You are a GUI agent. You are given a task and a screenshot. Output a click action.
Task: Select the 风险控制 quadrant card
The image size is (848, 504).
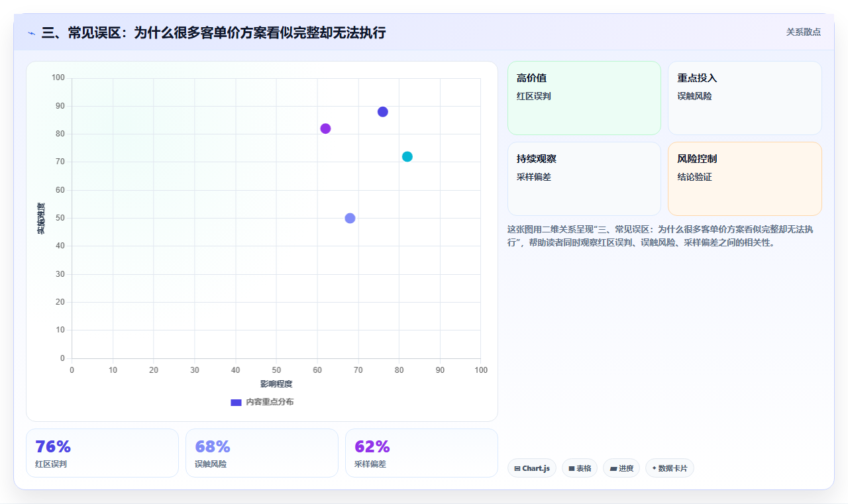pos(745,179)
